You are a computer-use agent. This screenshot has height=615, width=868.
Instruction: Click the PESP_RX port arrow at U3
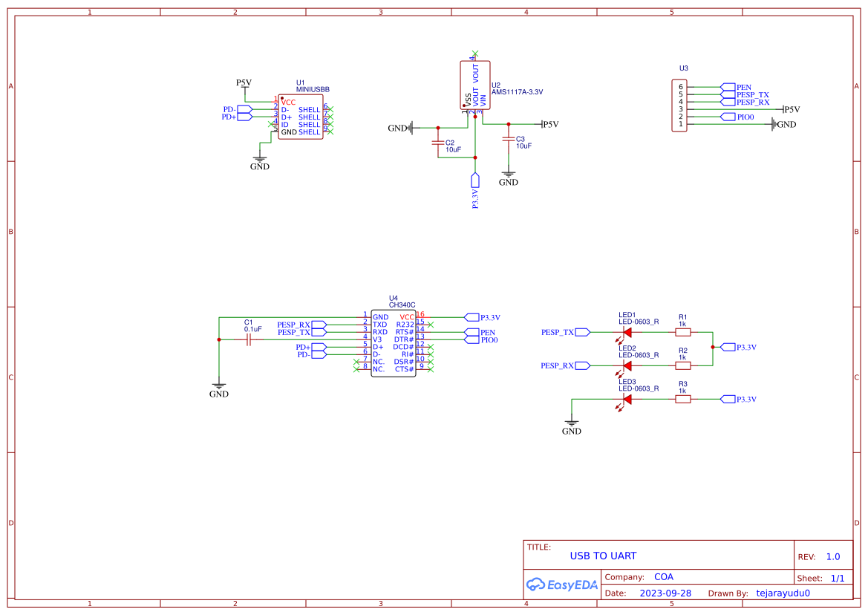tap(727, 101)
